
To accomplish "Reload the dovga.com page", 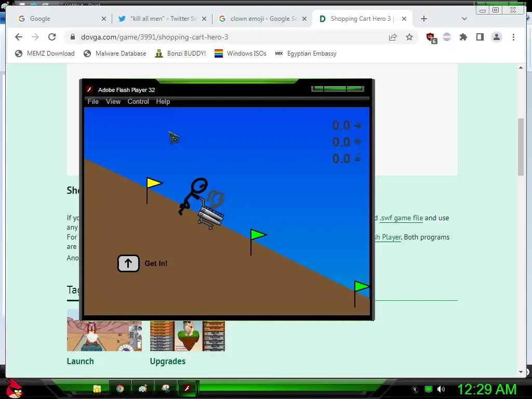I will 52,37.
